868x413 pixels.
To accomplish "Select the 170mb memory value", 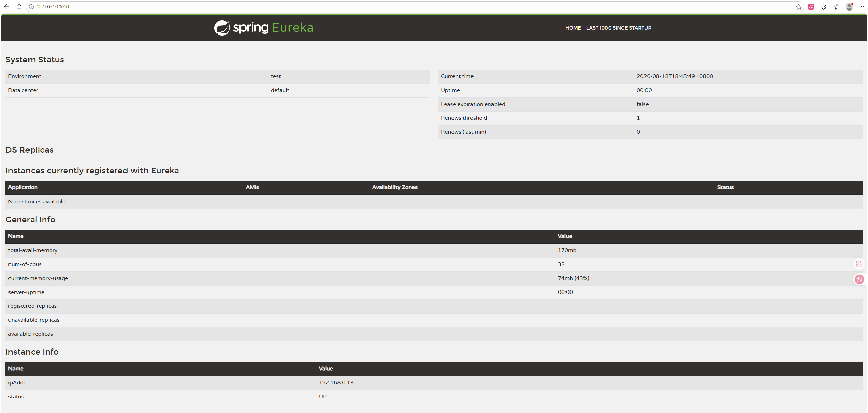I will click(567, 250).
